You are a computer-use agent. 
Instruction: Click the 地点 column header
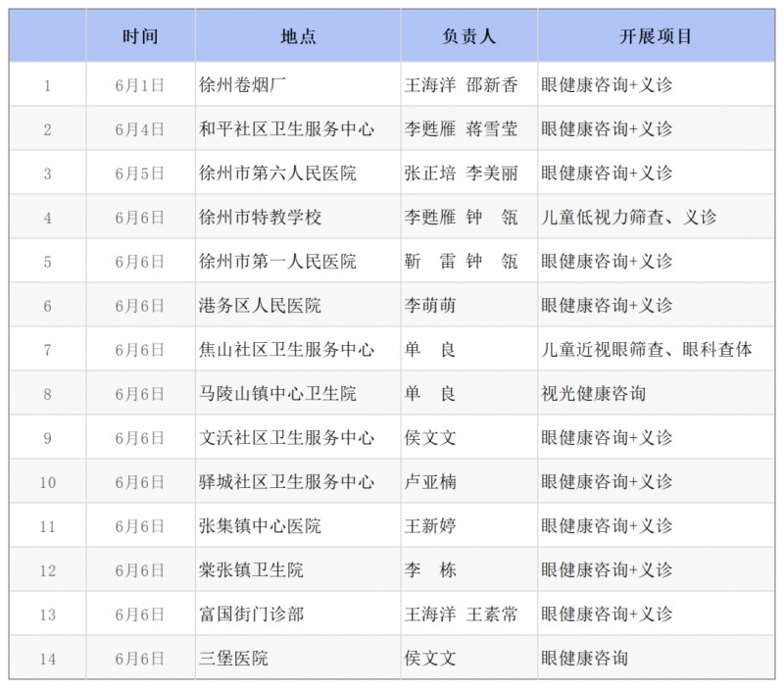298,36
